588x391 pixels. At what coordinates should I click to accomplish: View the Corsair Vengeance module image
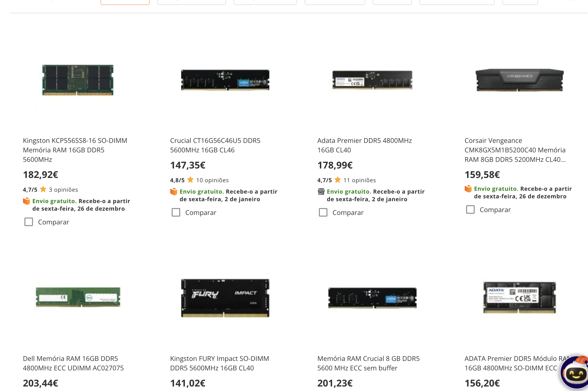[x=519, y=80]
